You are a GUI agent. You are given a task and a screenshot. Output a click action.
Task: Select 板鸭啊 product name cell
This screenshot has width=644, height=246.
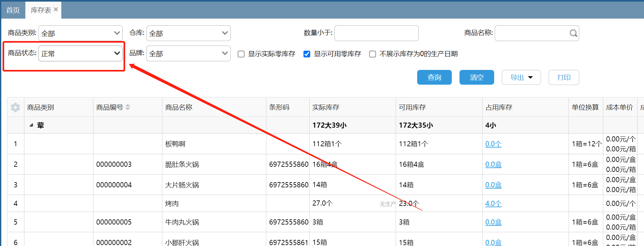point(214,144)
